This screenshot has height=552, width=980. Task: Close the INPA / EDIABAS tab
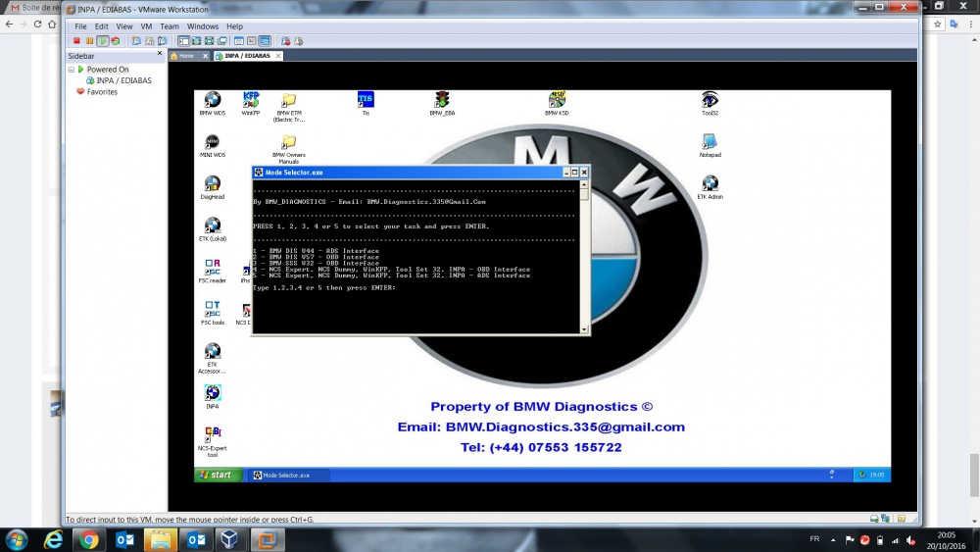click(278, 56)
